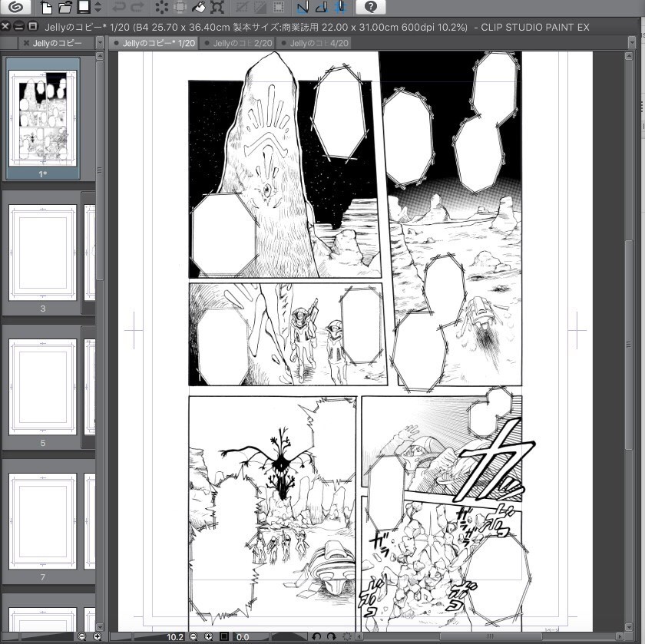645x644 pixels.
Task: Toggle snap to special ruler icon
Action: pos(321,8)
